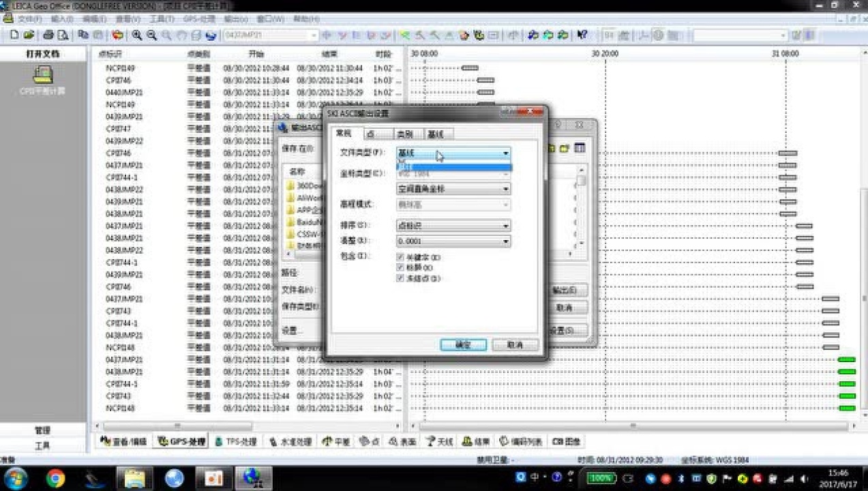Open the 天线 antenna management panel
Image resolution: width=868 pixels, height=491 pixels.
click(x=440, y=441)
